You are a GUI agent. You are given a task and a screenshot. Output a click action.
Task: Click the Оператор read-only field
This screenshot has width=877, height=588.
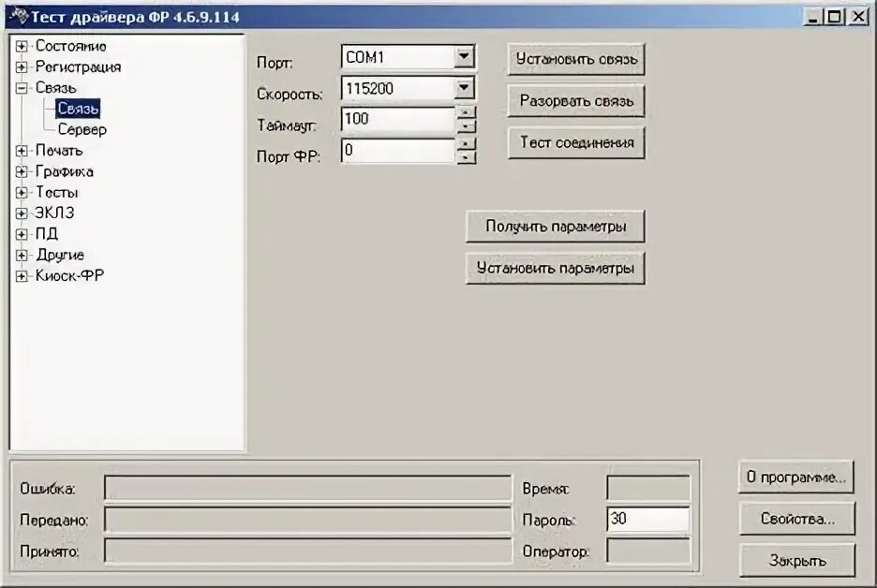(648, 551)
